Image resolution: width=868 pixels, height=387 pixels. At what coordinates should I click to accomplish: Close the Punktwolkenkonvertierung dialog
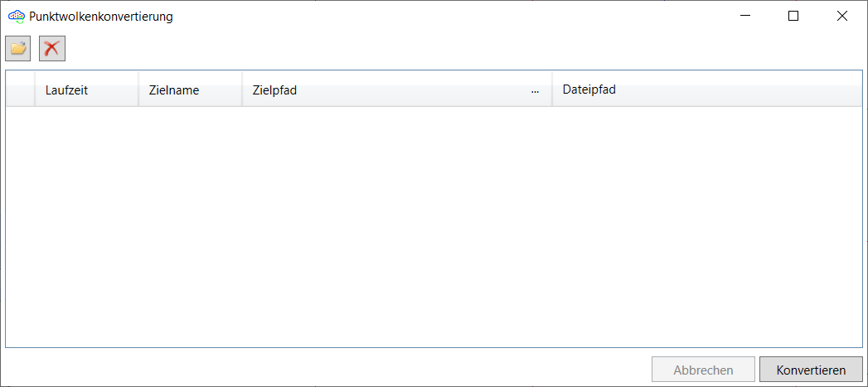(x=842, y=16)
